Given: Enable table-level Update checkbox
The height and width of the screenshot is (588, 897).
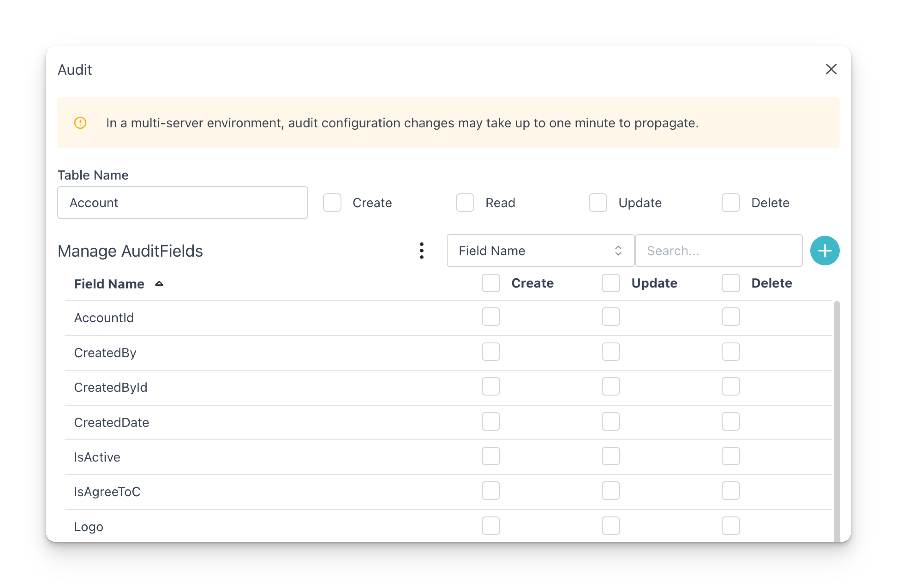Looking at the screenshot, I should tap(598, 203).
